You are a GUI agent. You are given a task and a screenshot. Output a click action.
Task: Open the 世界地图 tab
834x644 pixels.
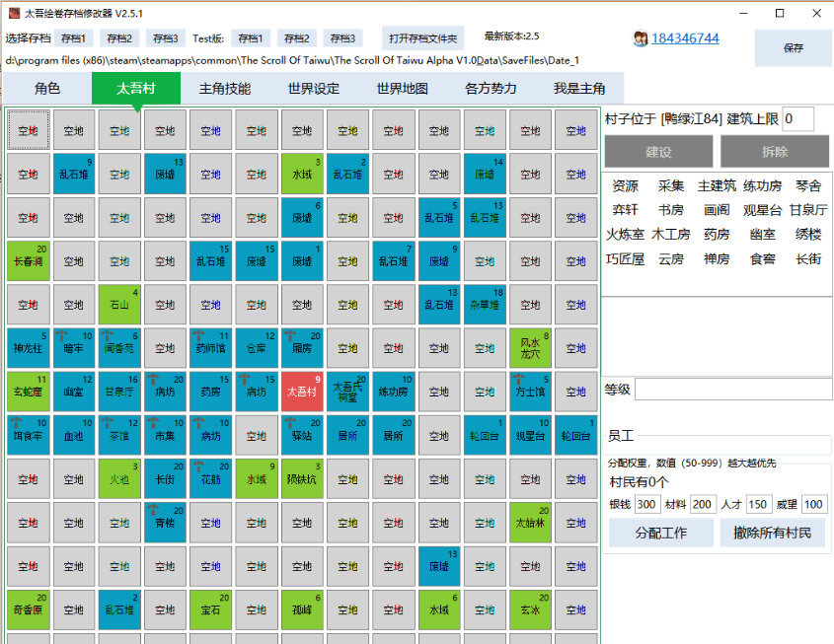(402, 88)
